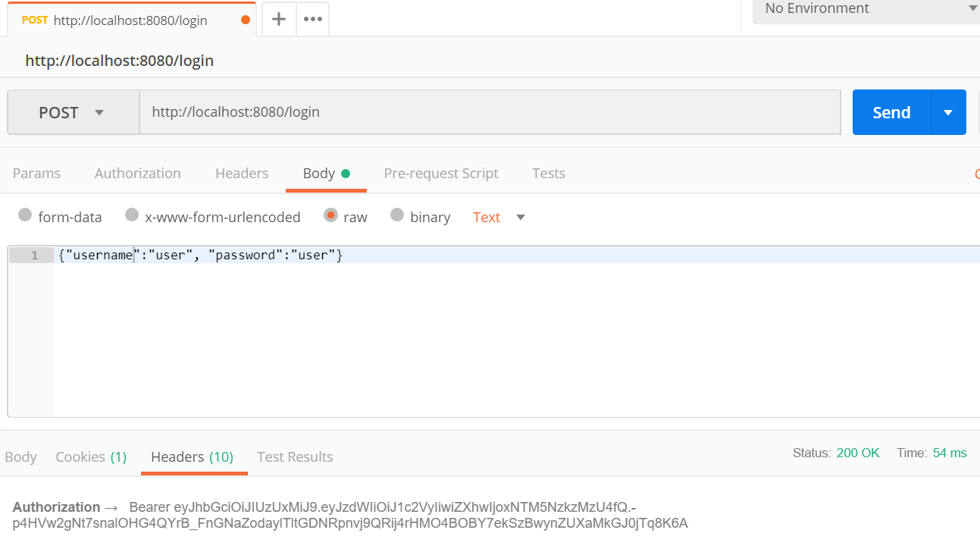Select the binary body option
This screenshot has height=552, width=980.
[397, 217]
